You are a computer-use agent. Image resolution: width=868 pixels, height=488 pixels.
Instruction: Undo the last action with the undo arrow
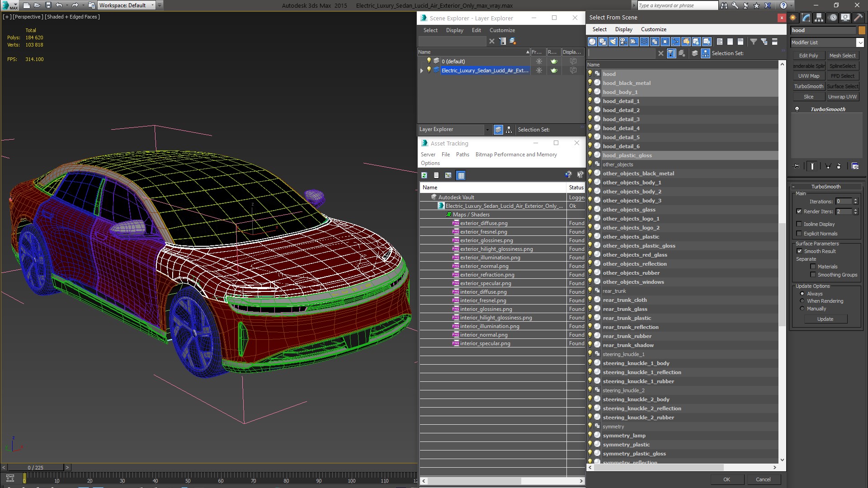[x=59, y=5]
